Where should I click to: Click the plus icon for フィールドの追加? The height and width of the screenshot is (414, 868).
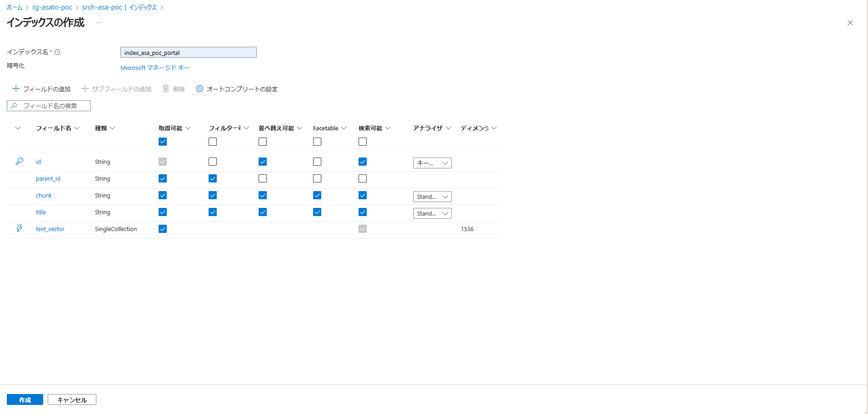[x=16, y=89]
